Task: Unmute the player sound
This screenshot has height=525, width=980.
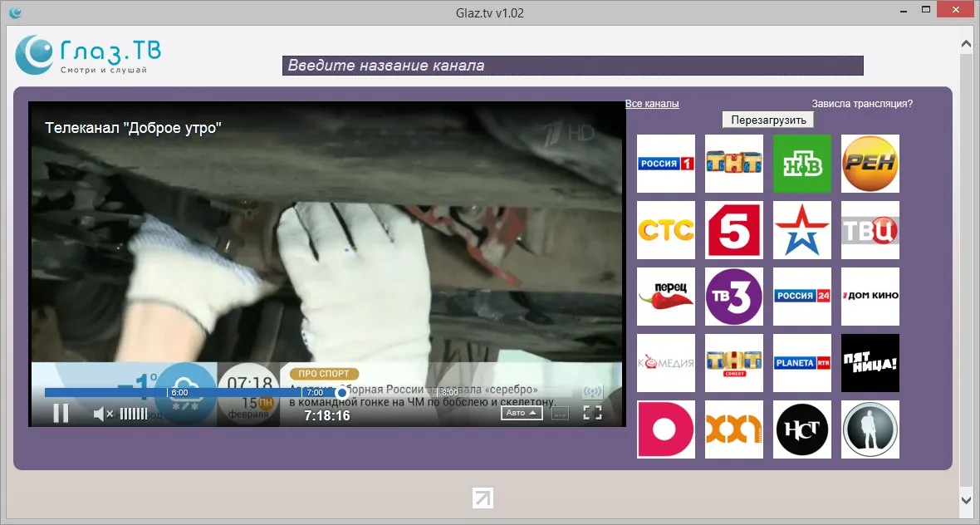Action: [103, 414]
